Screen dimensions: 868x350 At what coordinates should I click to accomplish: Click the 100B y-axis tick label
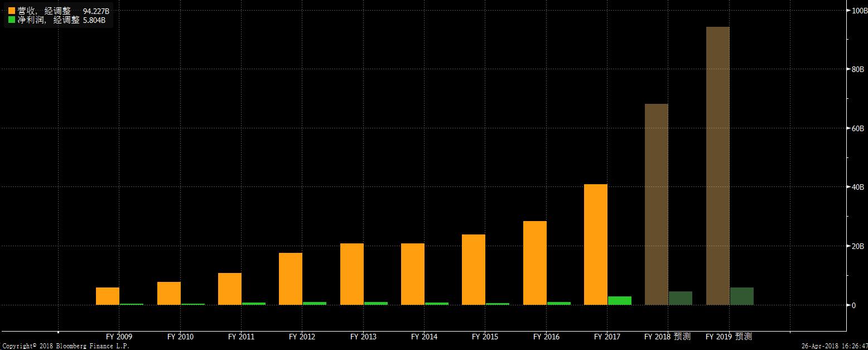point(857,11)
